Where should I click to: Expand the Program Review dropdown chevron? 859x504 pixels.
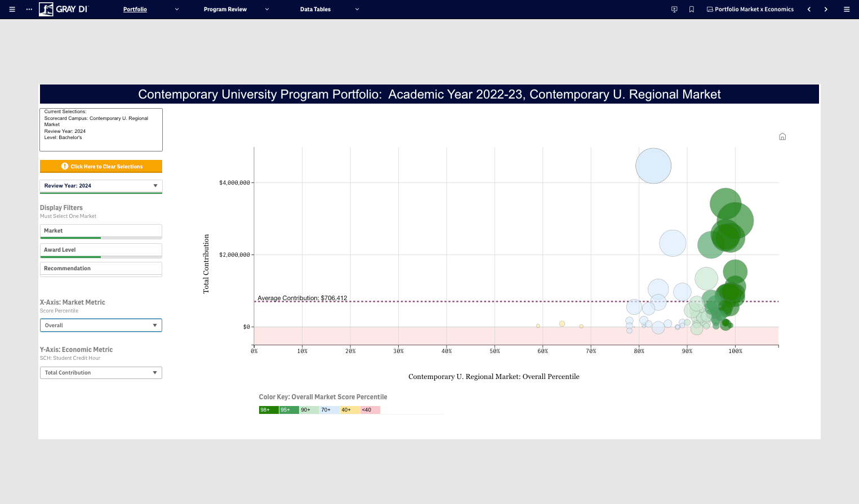(267, 10)
